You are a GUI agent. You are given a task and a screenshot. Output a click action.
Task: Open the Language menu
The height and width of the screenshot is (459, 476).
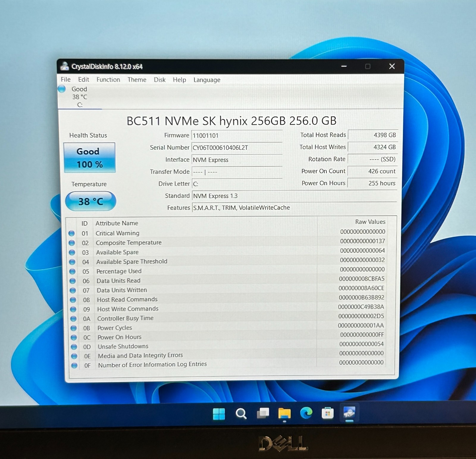tap(207, 80)
